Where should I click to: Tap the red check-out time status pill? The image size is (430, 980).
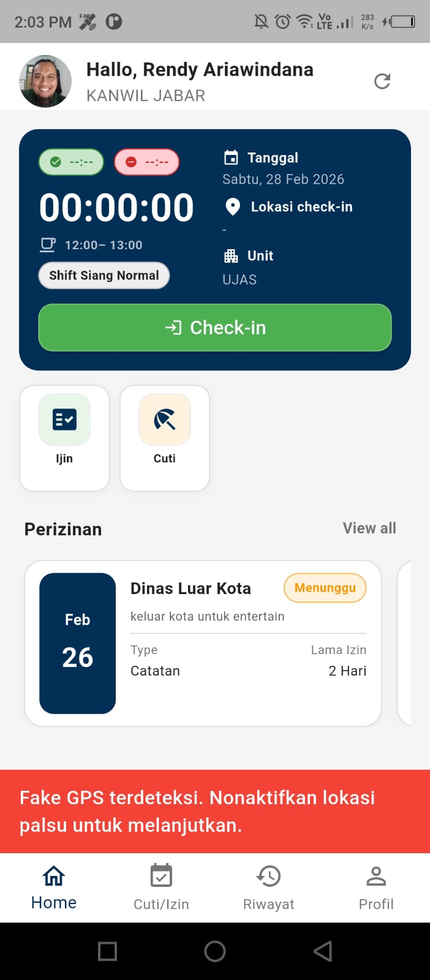pyautogui.click(x=146, y=162)
